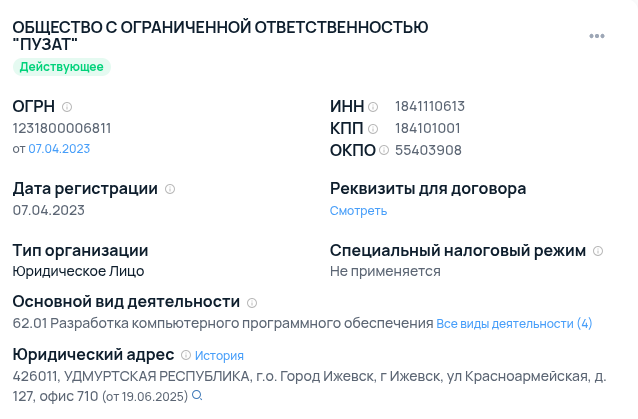Screen dimensions: 638x419
Task: Click the info icon next to ОГРН
Action: [x=67, y=107]
